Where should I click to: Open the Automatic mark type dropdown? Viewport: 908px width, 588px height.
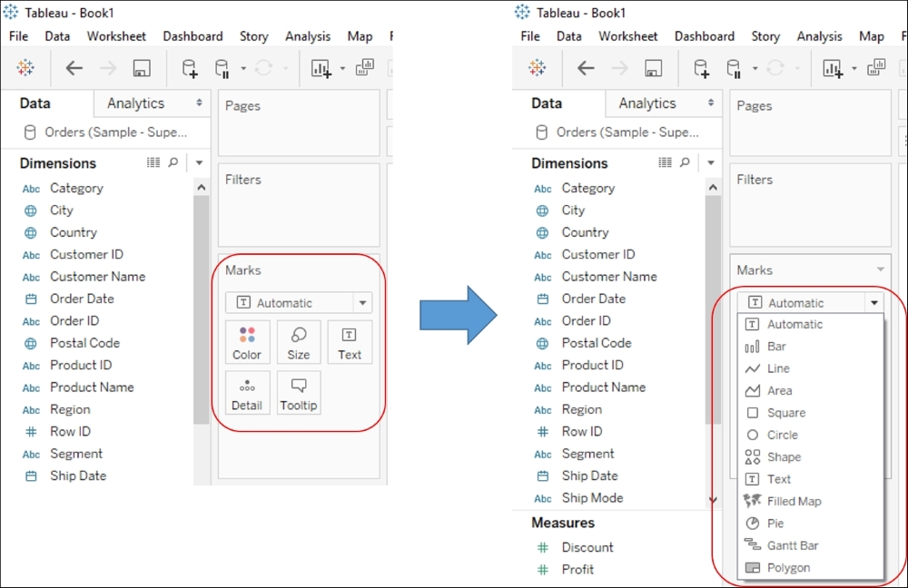(873, 302)
